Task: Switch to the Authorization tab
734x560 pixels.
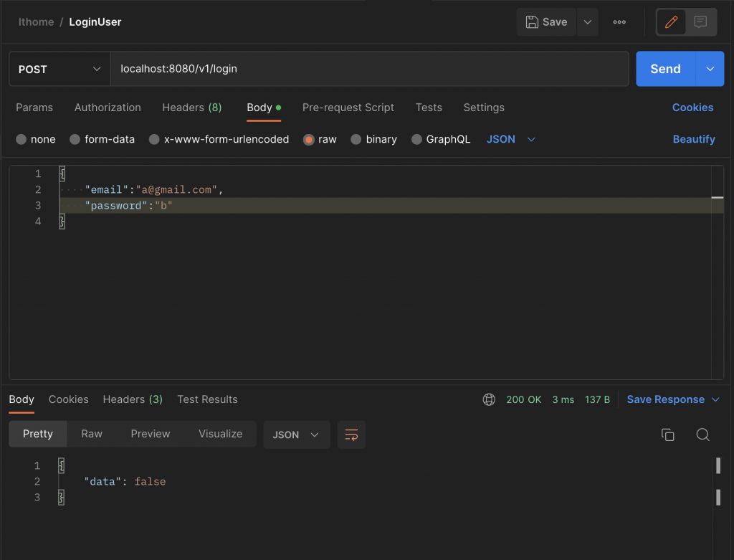Action: (108, 108)
